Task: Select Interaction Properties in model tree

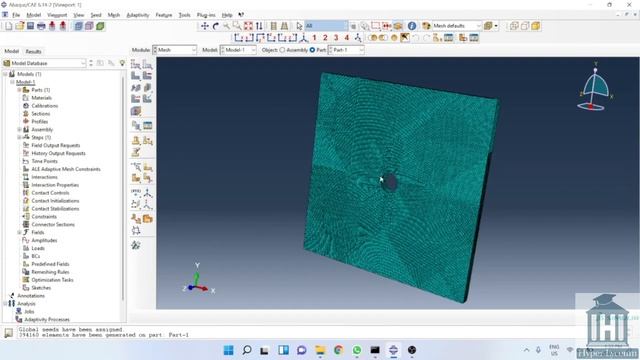Action: 55,185
